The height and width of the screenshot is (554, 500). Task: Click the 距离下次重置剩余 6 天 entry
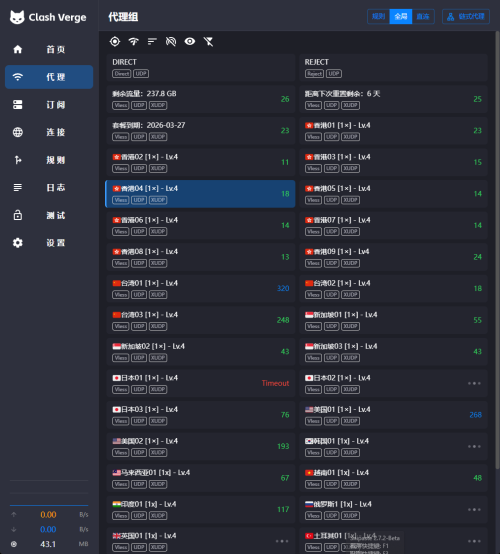[393, 99]
